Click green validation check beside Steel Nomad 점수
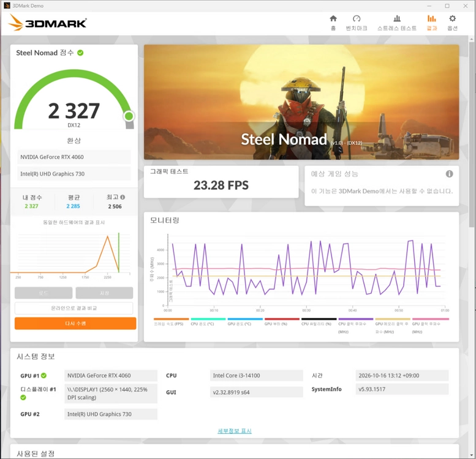 (x=80, y=53)
